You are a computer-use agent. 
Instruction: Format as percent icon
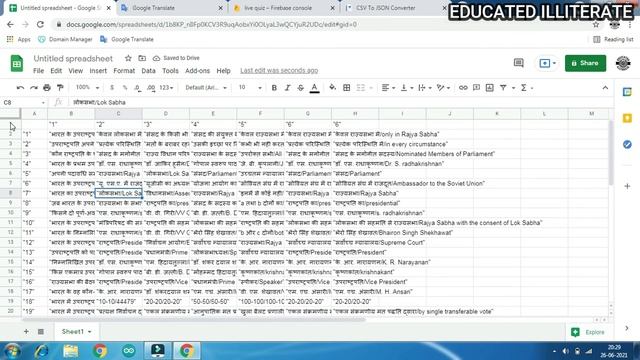click(x=125, y=88)
